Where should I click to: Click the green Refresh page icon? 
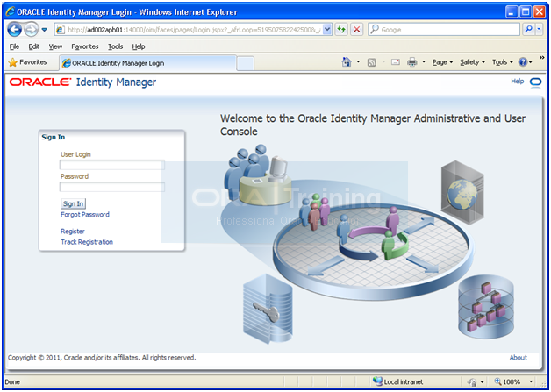tap(341, 30)
